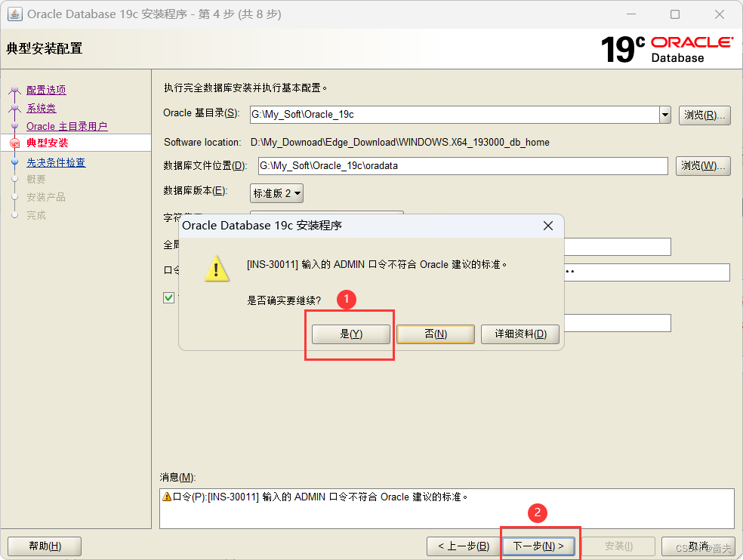Click the 全局数据库名 input field right portion

[x=618, y=247]
